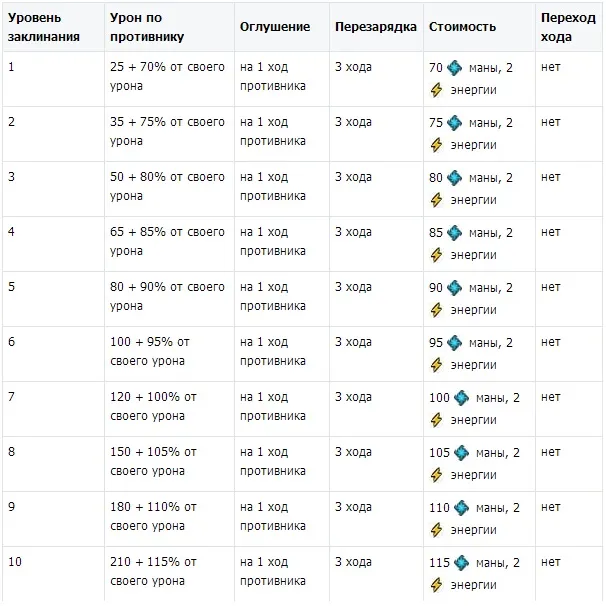Viewport: 606px width, 606px height.
Task: Click the mana icon next to cost 115
Action: pos(462,563)
